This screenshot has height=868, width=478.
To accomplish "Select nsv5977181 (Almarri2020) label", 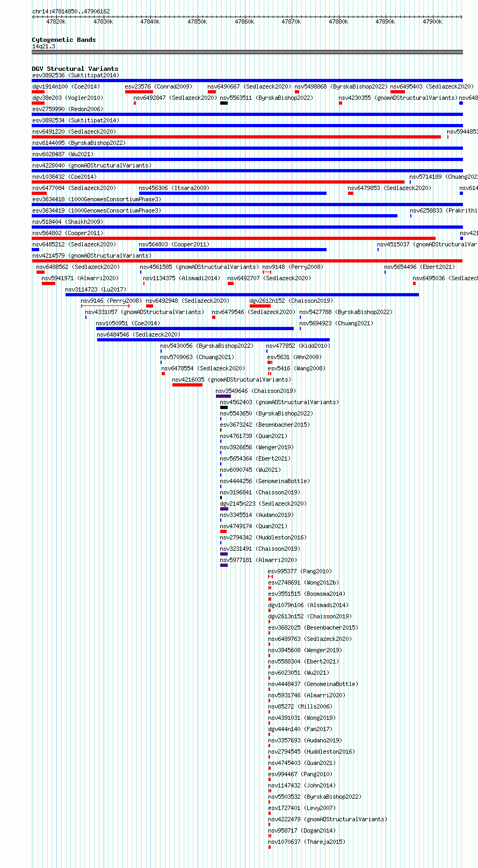I will [x=258, y=560].
